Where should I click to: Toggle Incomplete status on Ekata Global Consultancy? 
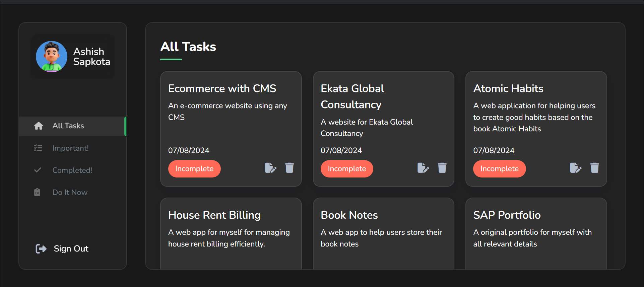click(347, 169)
